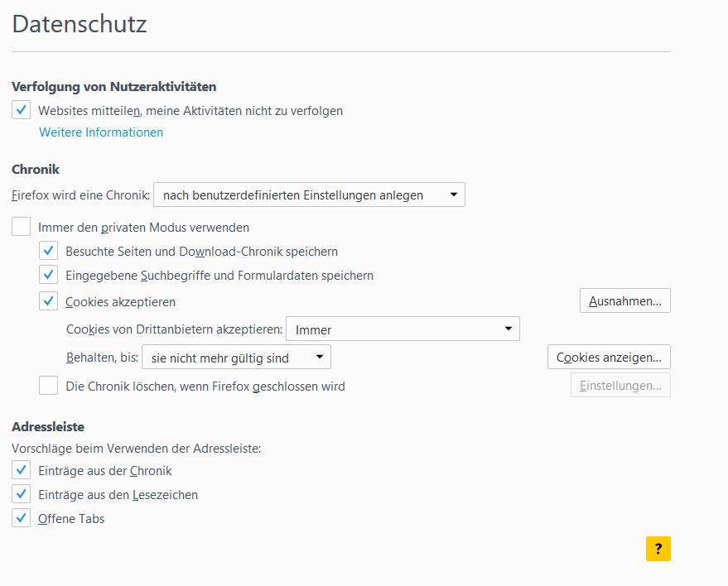This screenshot has height=586, width=728.
Task: Uncheck 'Besuchte Seiten und Download-Chronik speichern'
Action: point(49,251)
